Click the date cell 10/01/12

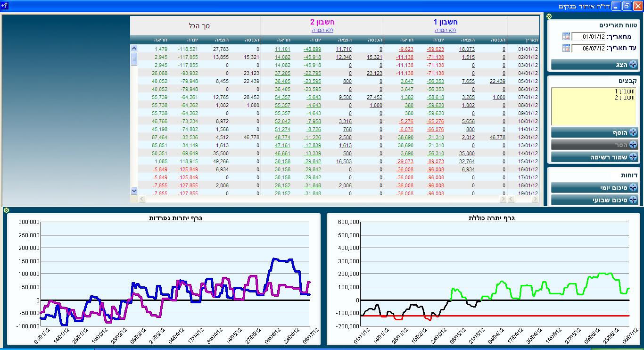[x=528, y=121]
